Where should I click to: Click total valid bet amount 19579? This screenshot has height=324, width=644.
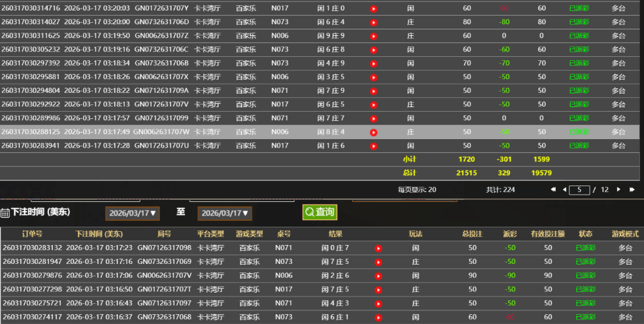point(541,172)
